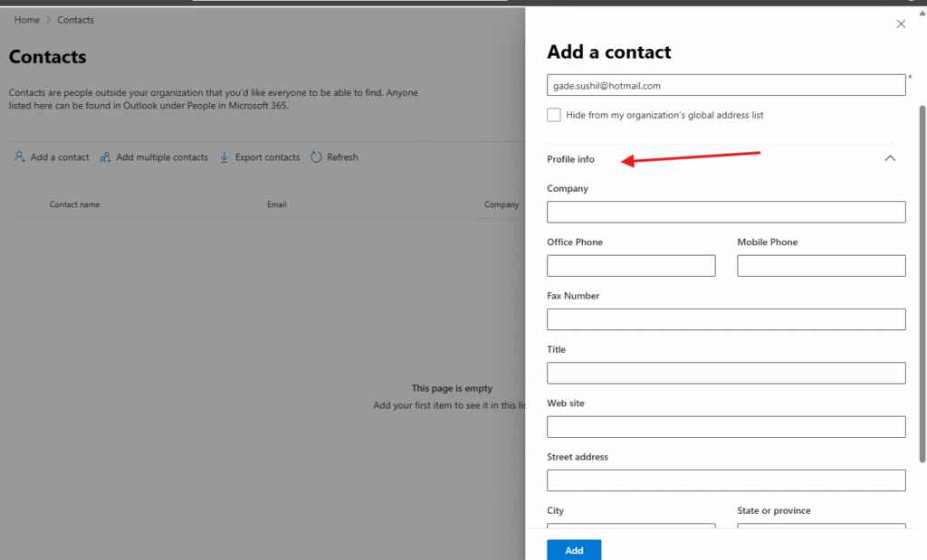This screenshot has height=560, width=927.
Task: Click the Web site input field
Action: [726, 427]
